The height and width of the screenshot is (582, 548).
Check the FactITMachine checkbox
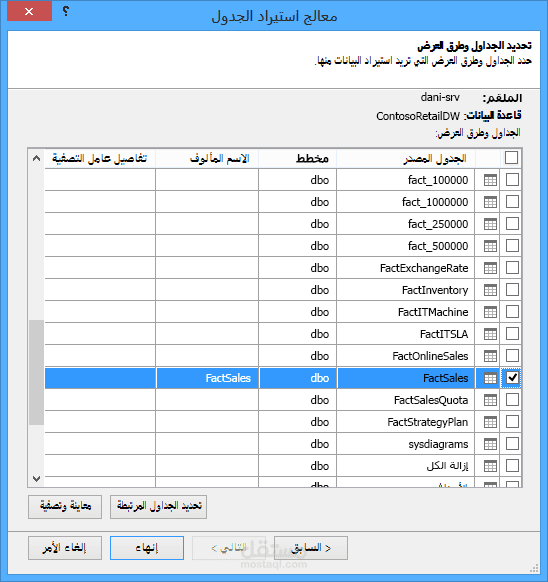512,311
